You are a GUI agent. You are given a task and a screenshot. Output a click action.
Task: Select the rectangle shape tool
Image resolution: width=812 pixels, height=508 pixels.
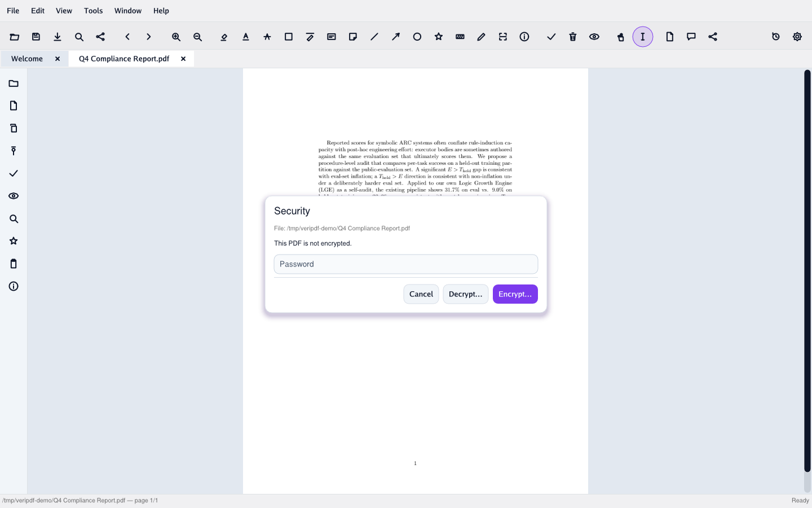coord(289,37)
